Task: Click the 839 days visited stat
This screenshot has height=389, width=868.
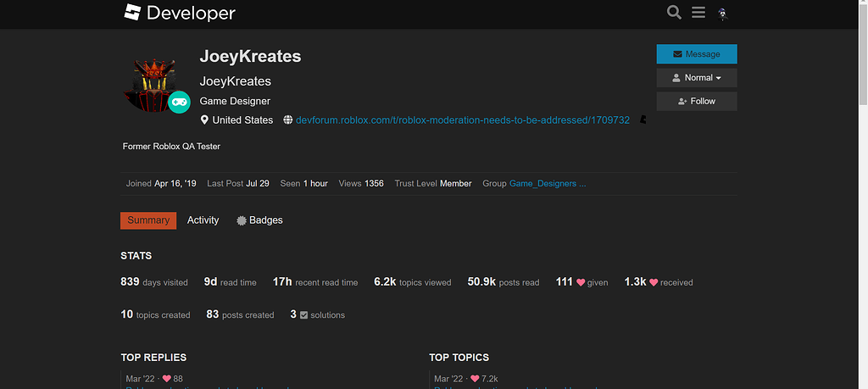Action: [x=154, y=281]
